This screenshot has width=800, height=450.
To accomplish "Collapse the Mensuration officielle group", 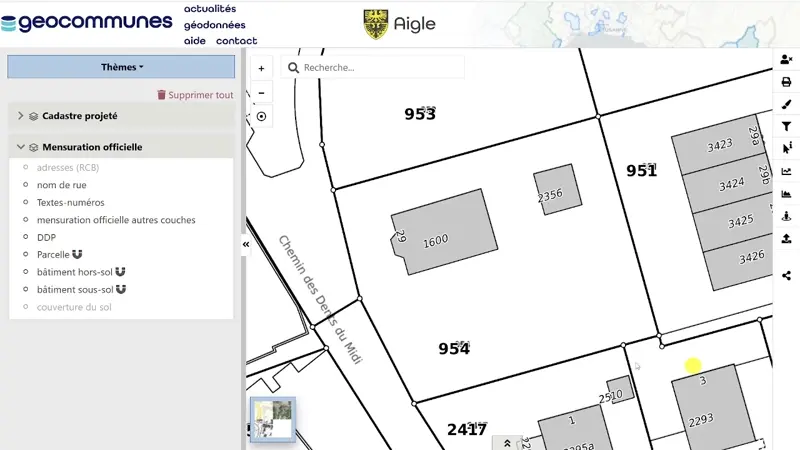I will coord(20,147).
